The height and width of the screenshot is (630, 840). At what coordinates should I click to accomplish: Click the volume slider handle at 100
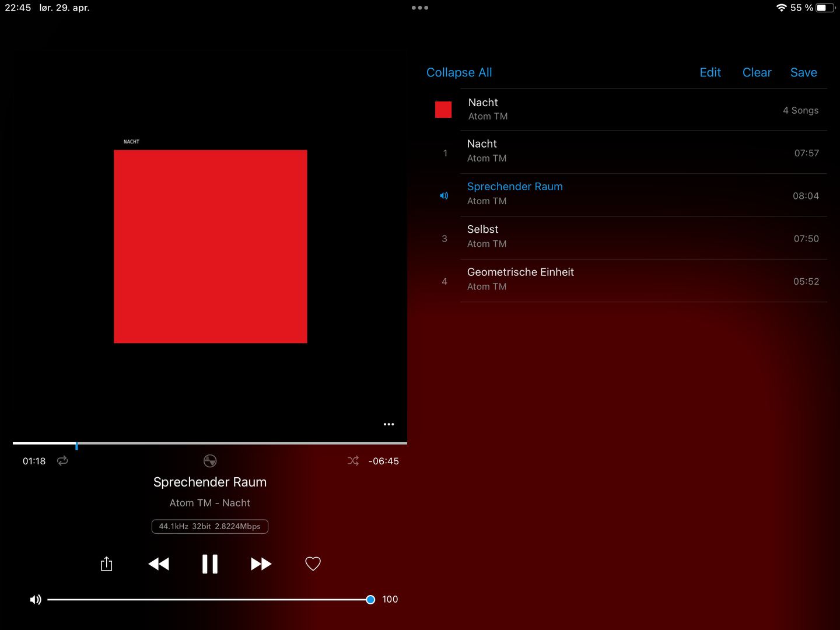pyautogui.click(x=370, y=600)
